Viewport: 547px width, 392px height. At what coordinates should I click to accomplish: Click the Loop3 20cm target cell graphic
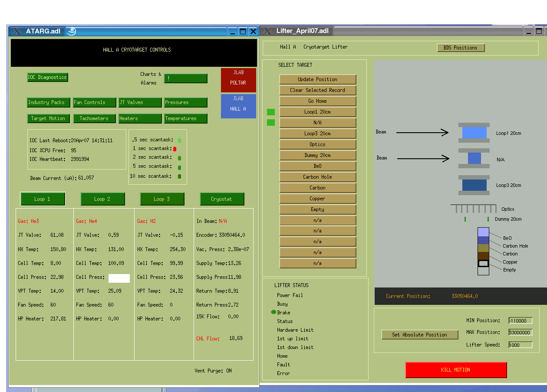pyautogui.click(x=474, y=185)
